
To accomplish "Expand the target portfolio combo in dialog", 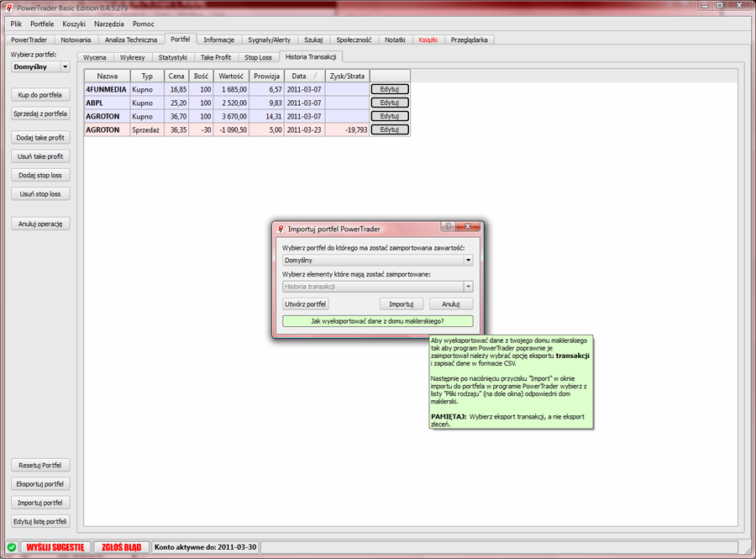I will [x=468, y=260].
